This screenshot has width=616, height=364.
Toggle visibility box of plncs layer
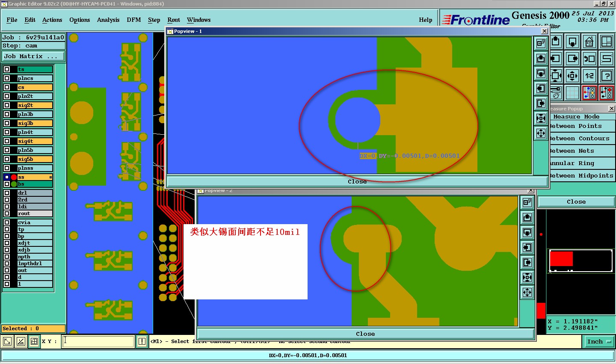[7, 78]
